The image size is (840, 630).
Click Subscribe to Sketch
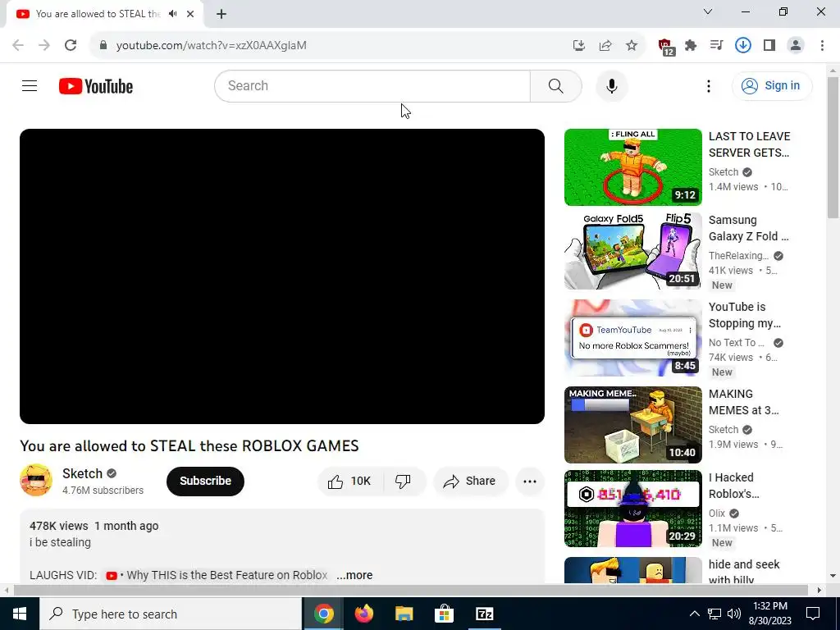coord(205,481)
